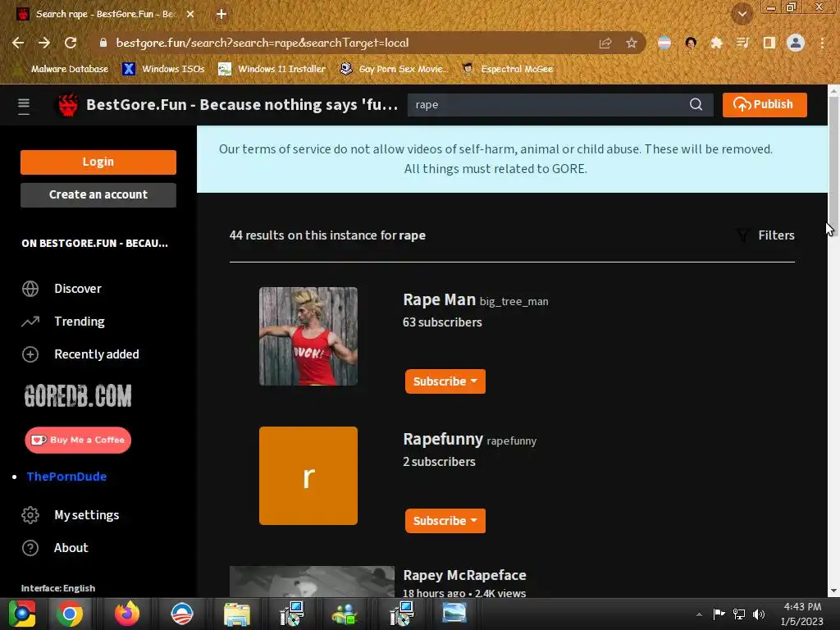Click the About question mark icon

point(30,547)
